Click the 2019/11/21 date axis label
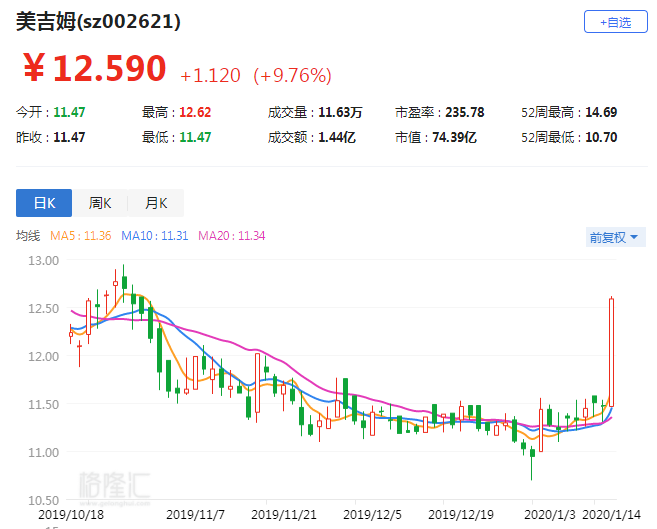Screen dimensions: 657x529 click(x=284, y=515)
